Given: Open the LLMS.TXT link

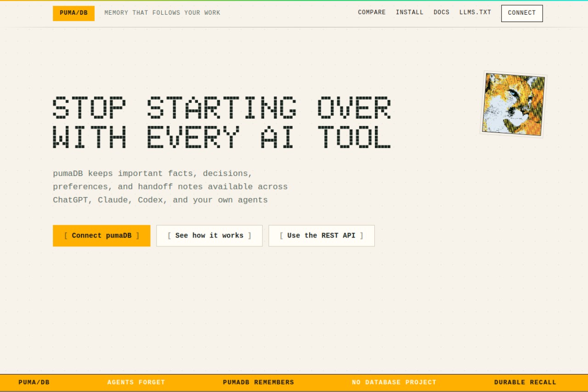Looking at the screenshot, I should [475, 12].
